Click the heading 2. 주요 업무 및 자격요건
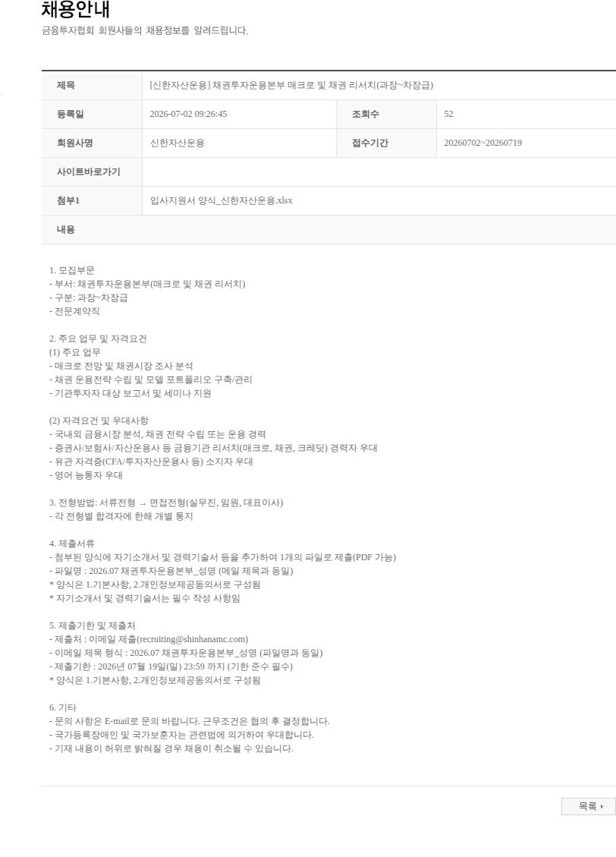 98,339
